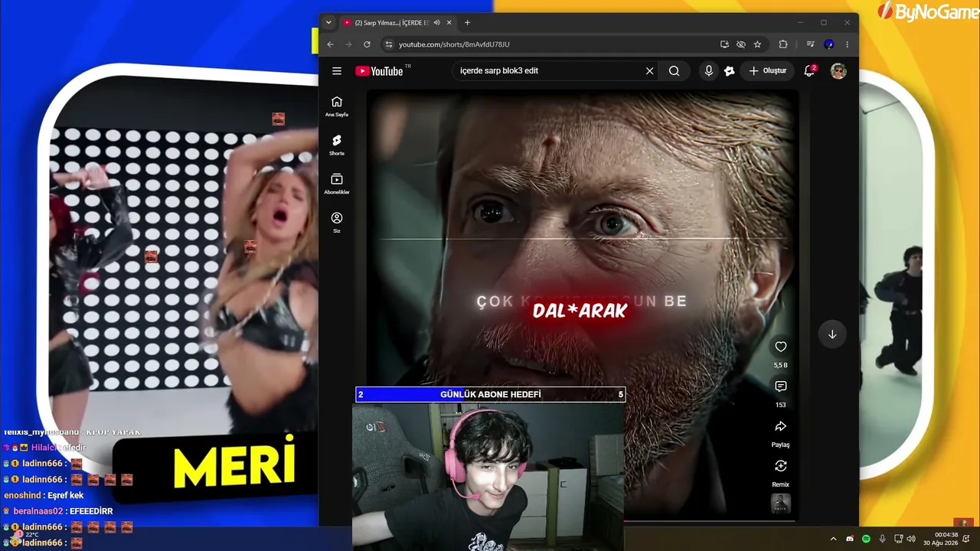Open the volume tray icon
980x551 pixels.
coord(910,539)
